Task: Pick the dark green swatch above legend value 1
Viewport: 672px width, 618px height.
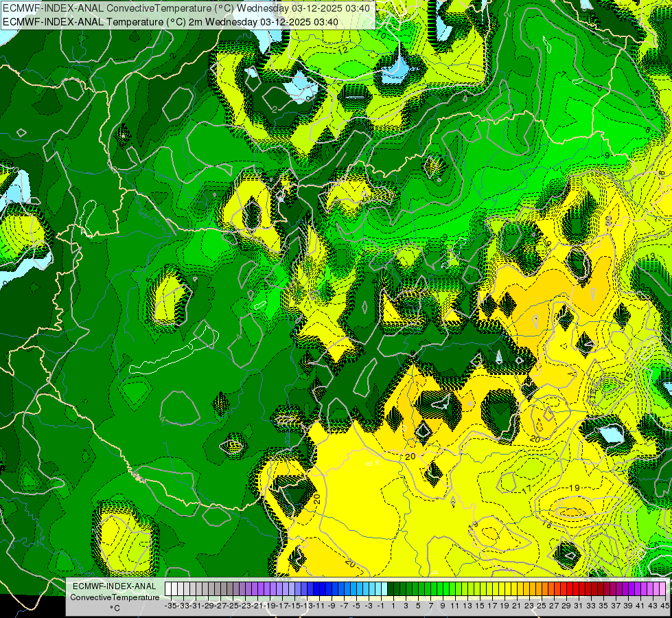Action: [391, 589]
